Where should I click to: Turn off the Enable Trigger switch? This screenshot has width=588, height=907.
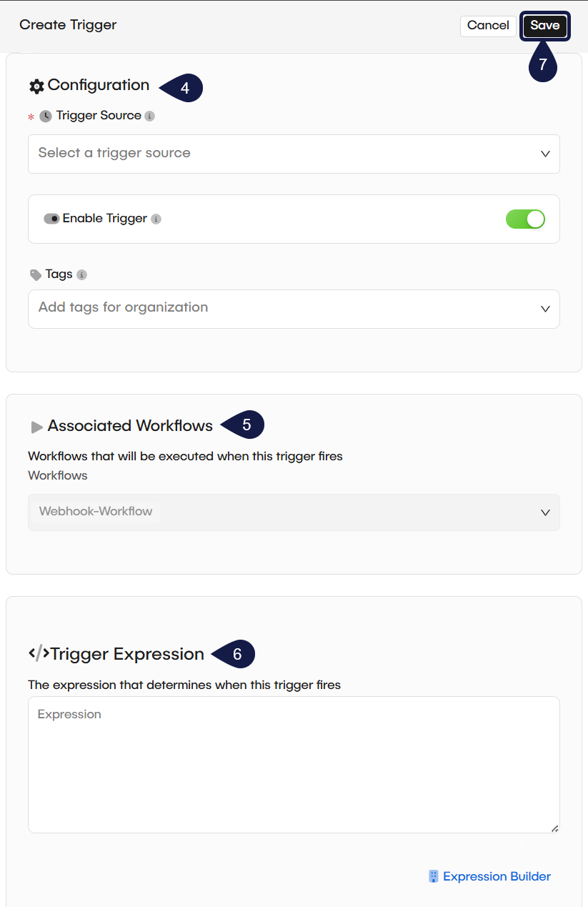pos(525,219)
